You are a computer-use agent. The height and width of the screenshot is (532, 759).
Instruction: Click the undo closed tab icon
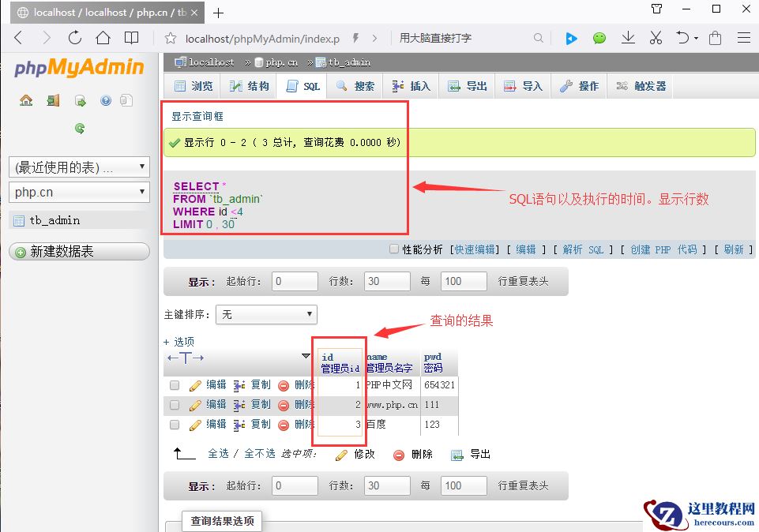click(x=682, y=38)
